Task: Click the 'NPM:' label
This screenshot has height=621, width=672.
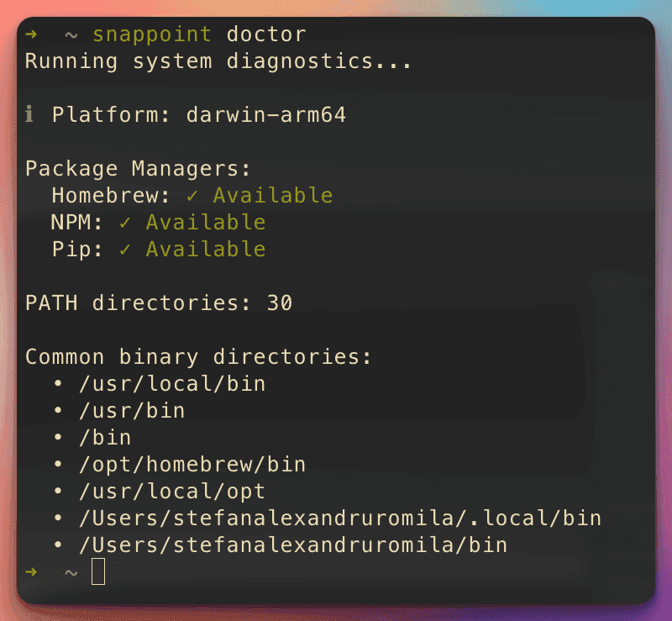Action: click(76, 222)
